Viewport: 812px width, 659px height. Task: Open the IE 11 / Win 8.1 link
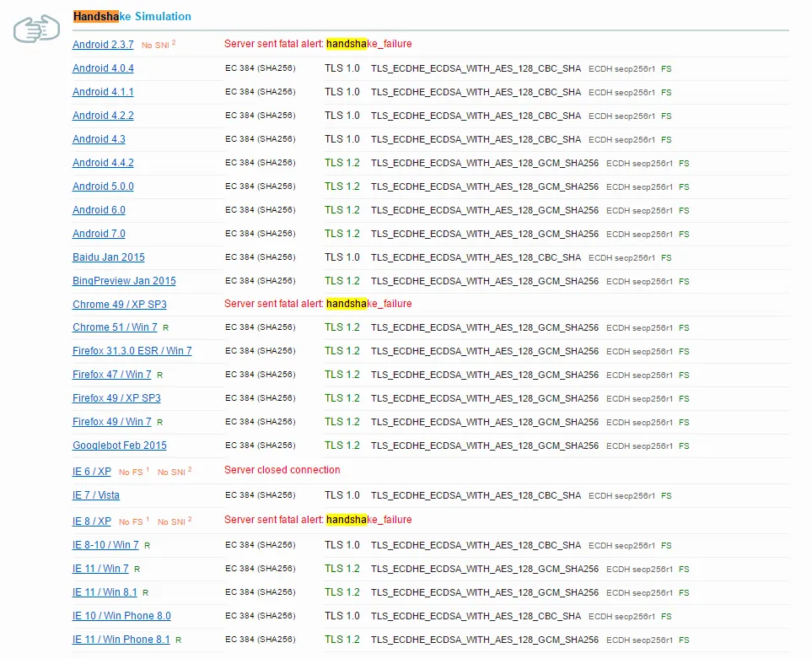pos(105,592)
